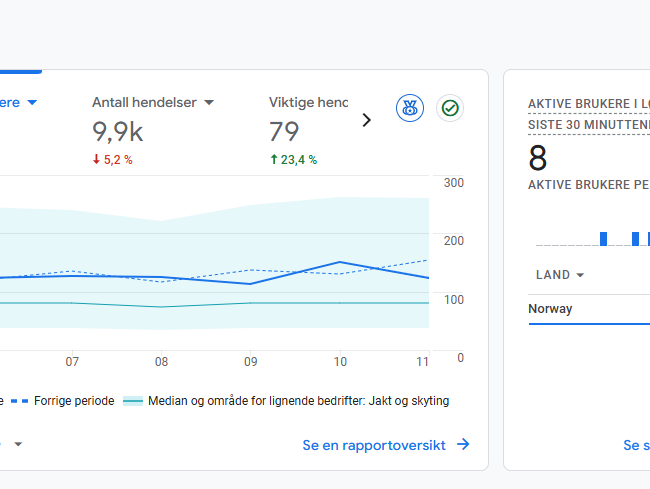Select the Antall hendelser 9,9k metric tab

pos(152,130)
